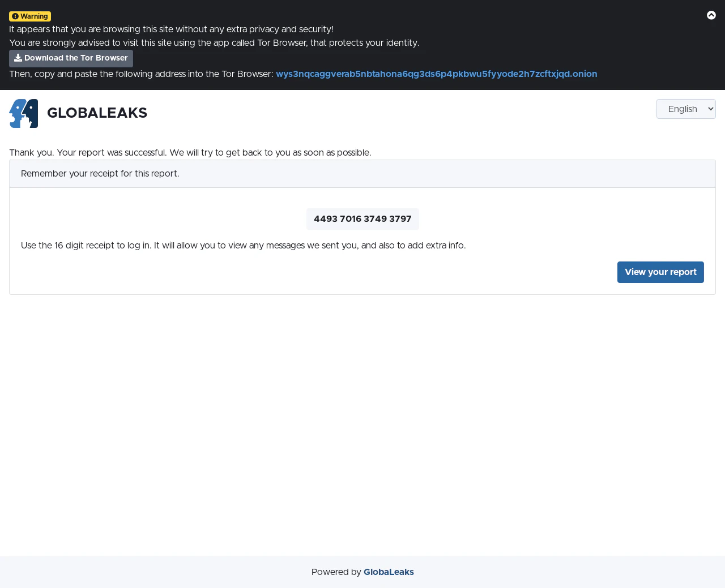Click the Powered by GlobaLeaks footer text
Screen dimensions: 725x588
[362, 572]
